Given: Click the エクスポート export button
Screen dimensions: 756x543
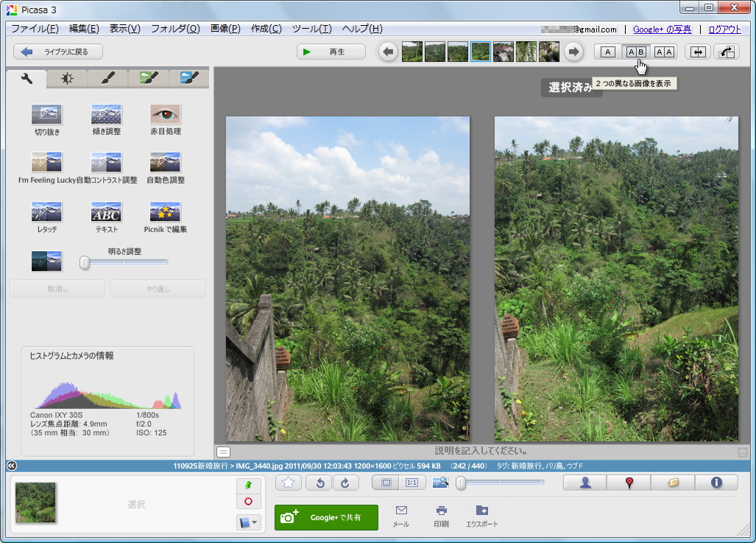Looking at the screenshot, I should click(x=481, y=516).
